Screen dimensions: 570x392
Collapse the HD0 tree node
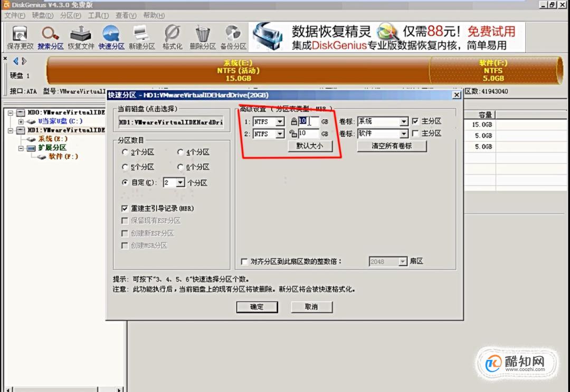[11, 112]
